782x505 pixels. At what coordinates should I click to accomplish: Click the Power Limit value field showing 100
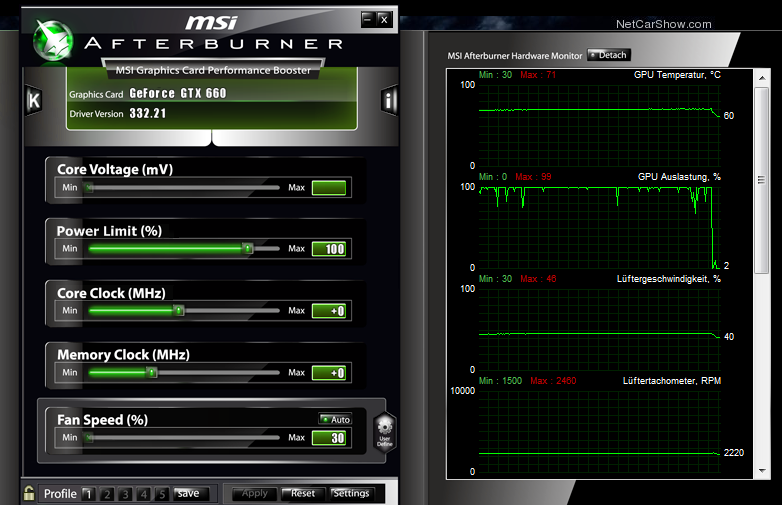[329, 249]
